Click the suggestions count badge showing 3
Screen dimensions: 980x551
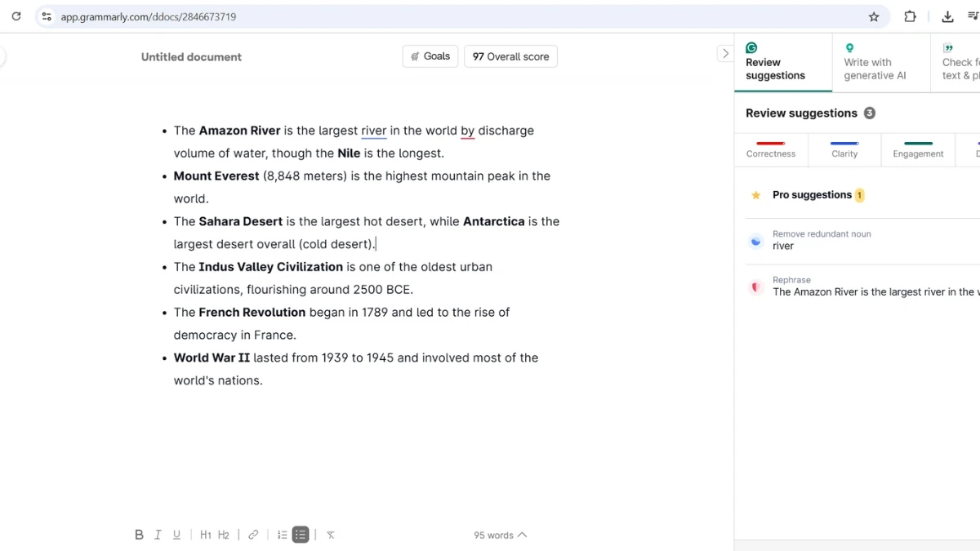870,113
